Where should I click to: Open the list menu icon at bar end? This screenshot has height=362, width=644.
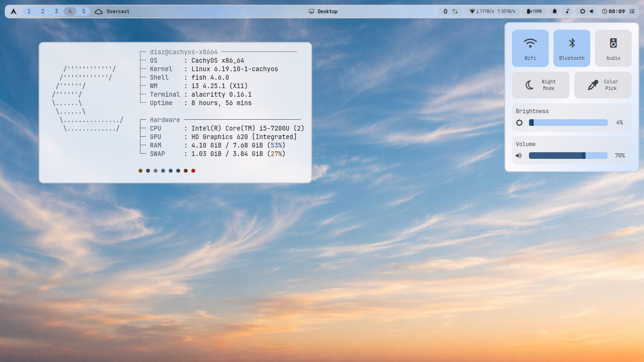(x=632, y=11)
